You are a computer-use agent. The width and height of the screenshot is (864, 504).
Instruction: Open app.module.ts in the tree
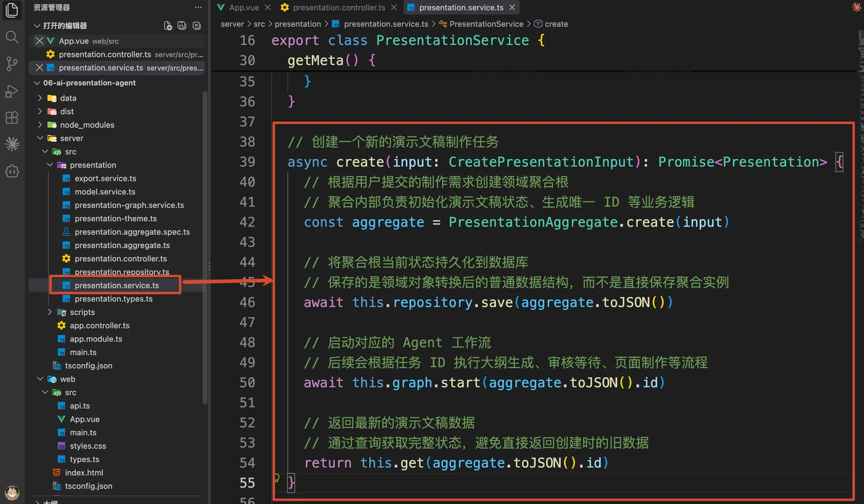96,339
